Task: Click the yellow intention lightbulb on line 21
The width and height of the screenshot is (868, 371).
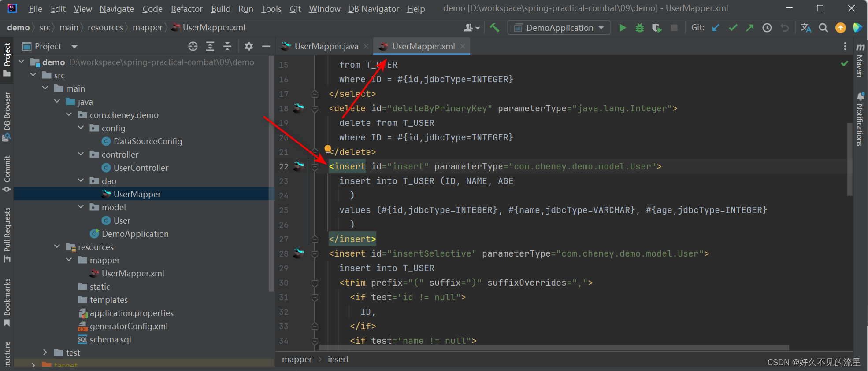Action: [x=328, y=149]
